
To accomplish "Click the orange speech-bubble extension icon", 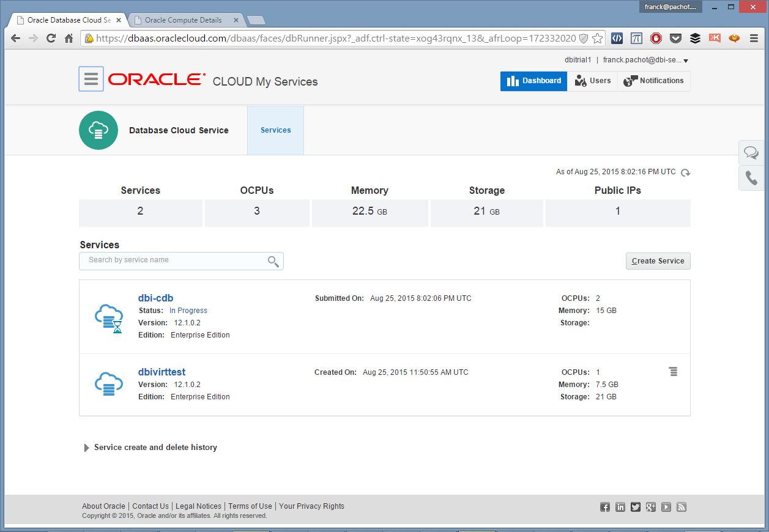I will tap(734, 38).
